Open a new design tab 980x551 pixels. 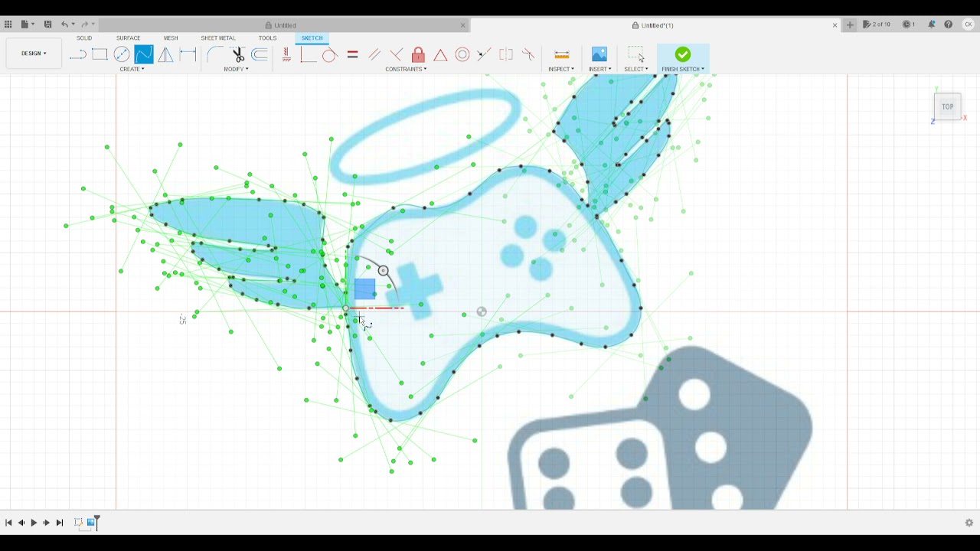coord(850,24)
